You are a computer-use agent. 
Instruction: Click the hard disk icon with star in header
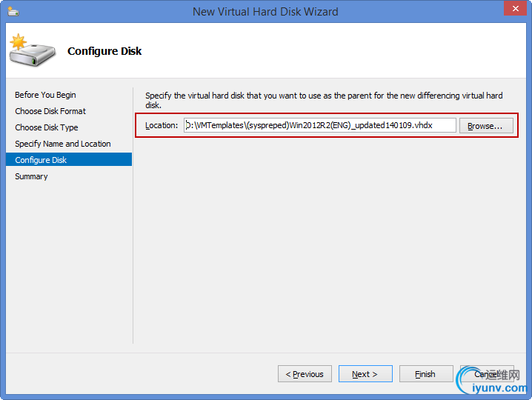coord(32,50)
